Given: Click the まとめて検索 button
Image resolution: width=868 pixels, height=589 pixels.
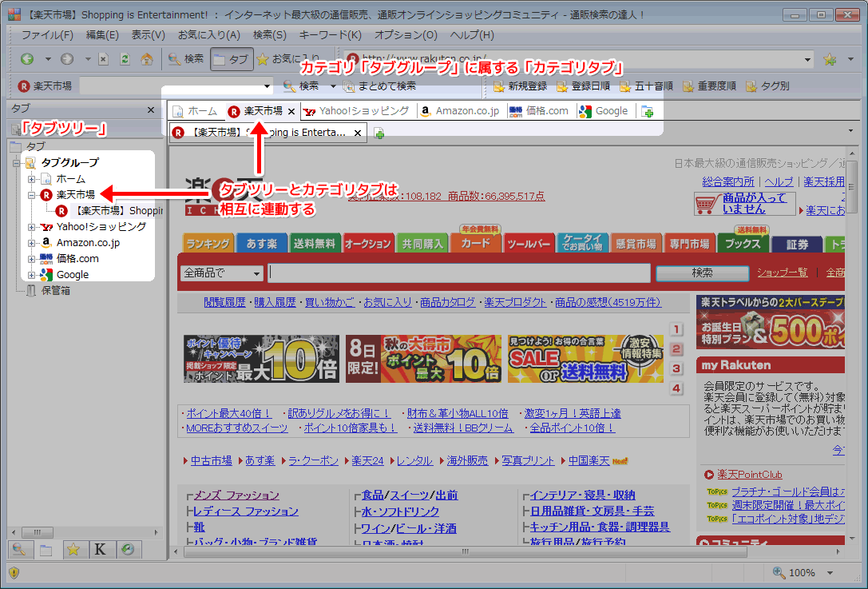Looking at the screenshot, I should pyautogui.click(x=380, y=86).
